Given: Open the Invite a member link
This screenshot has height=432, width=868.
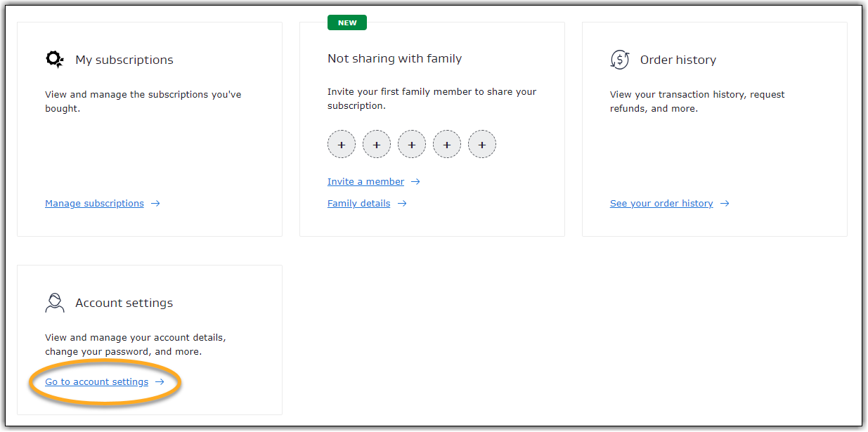Looking at the screenshot, I should 365,182.
